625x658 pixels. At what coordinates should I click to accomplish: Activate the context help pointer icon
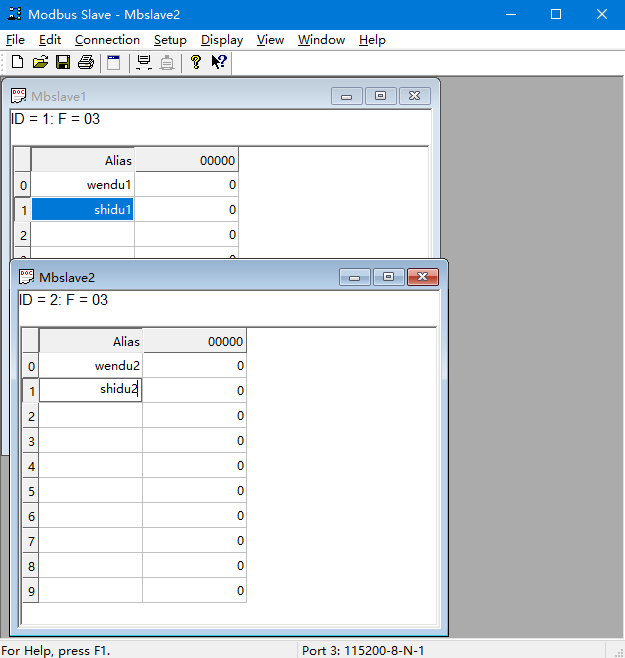pyautogui.click(x=219, y=62)
